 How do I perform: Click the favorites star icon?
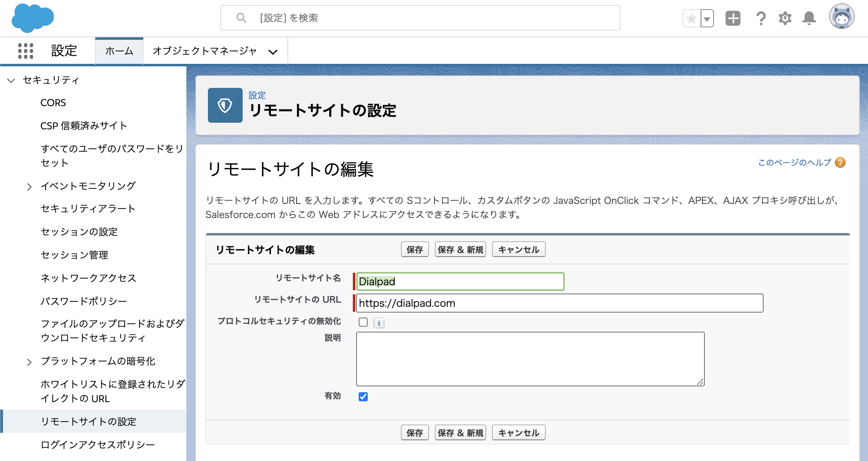691,18
